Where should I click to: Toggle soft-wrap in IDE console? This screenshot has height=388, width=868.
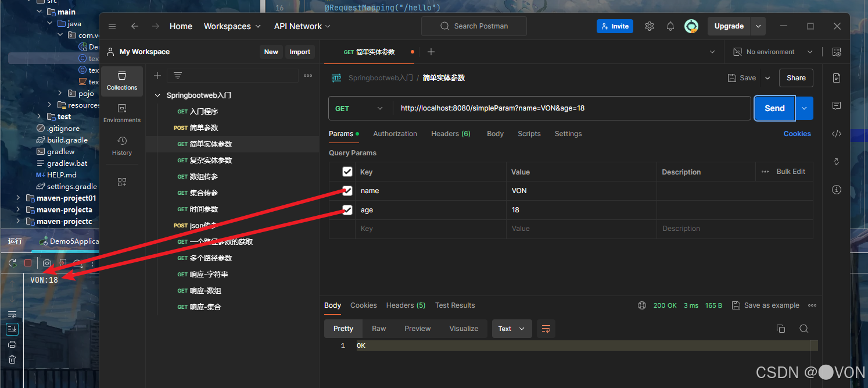tap(12, 315)
